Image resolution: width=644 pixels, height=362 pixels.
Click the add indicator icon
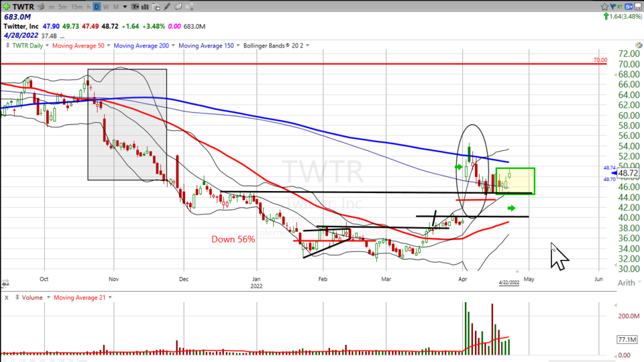pos(156,7)
